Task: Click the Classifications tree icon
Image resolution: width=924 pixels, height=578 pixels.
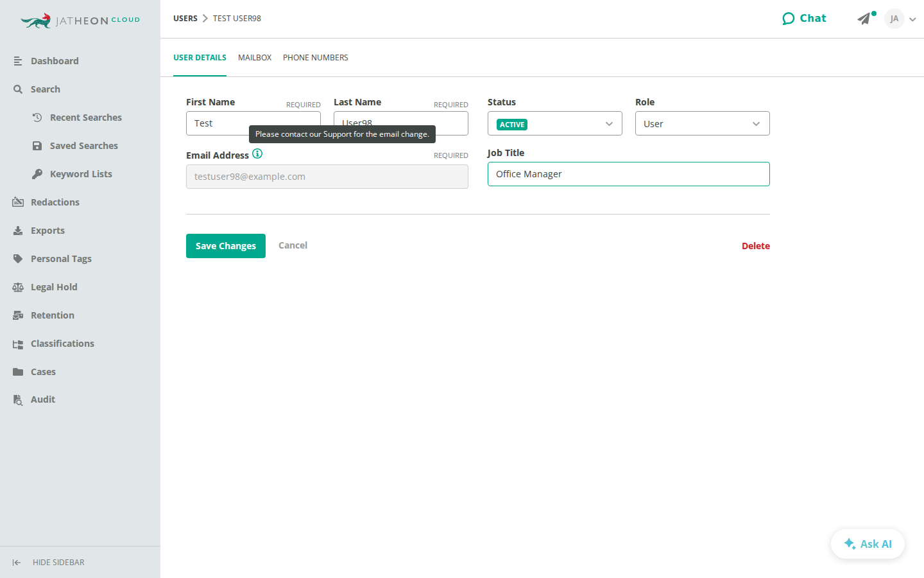Action: [18, 344]
